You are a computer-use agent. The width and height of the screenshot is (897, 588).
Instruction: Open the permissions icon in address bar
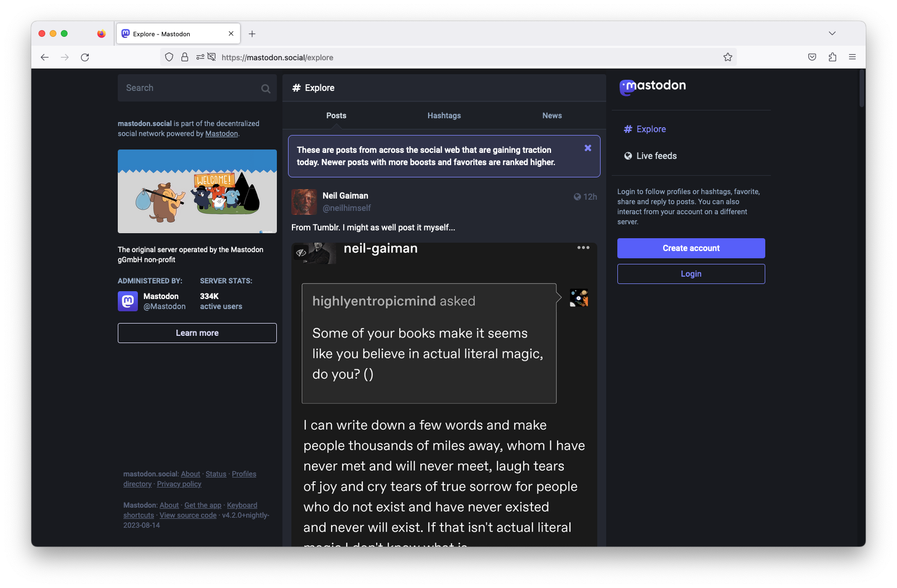tap(200, 57)
